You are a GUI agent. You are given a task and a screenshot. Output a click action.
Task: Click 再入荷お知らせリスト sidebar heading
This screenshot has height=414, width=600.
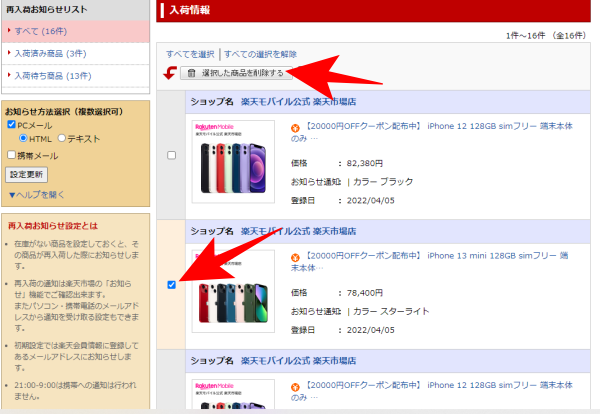tap(47, 10)
